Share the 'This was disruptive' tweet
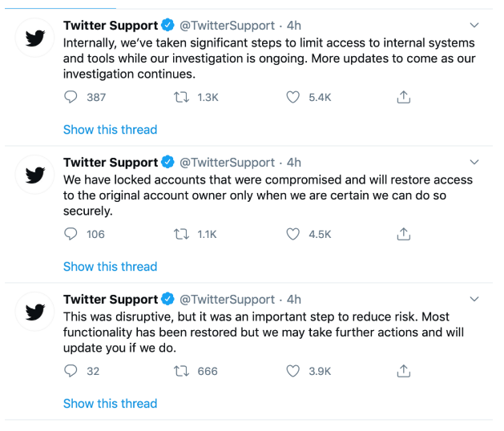Screen dimensions: 504x431 tap(403, 371)
